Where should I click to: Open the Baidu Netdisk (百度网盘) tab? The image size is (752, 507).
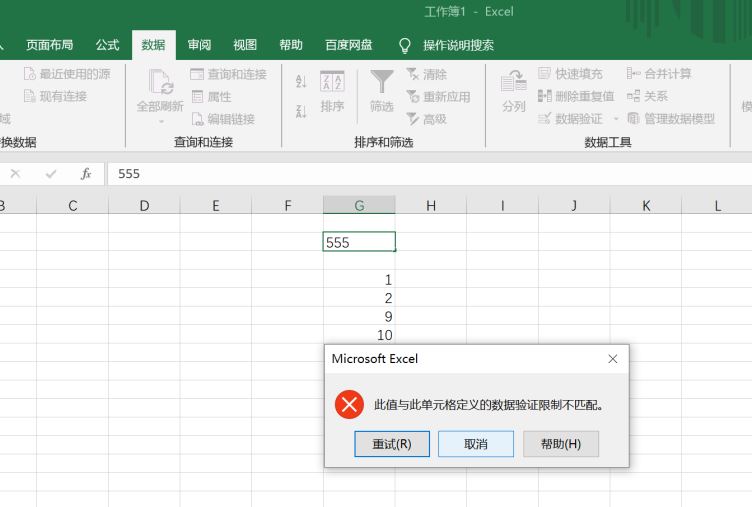[x=349, y=45]
